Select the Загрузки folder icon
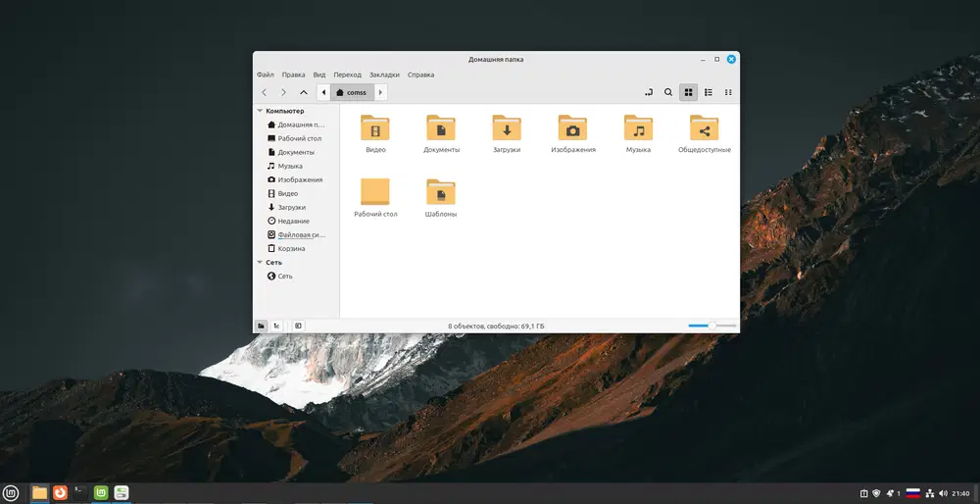Image resolution: width=980 pixels, height=504 pixels. [507, 127]
